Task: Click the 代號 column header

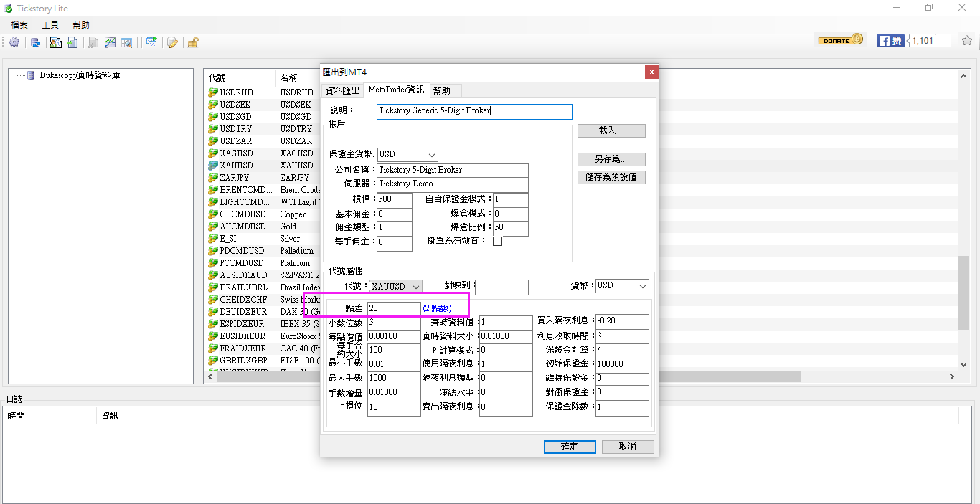Action: [240, 77]
